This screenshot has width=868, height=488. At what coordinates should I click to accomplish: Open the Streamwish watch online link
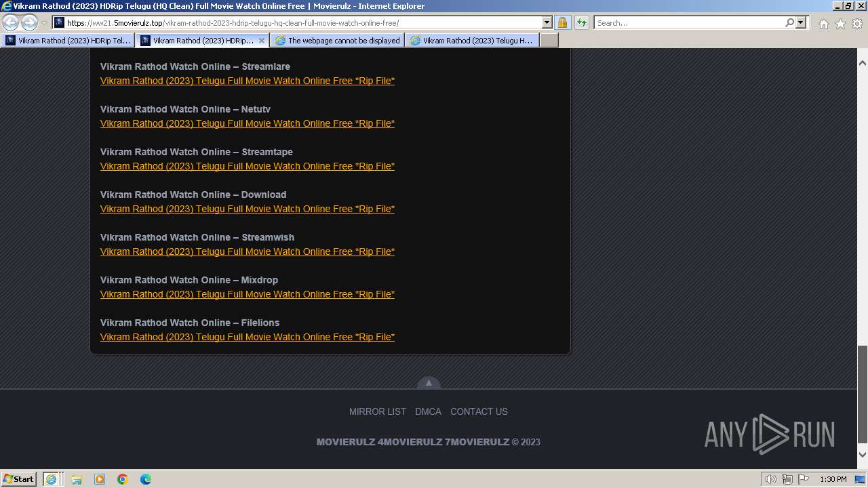coord(248,251)
